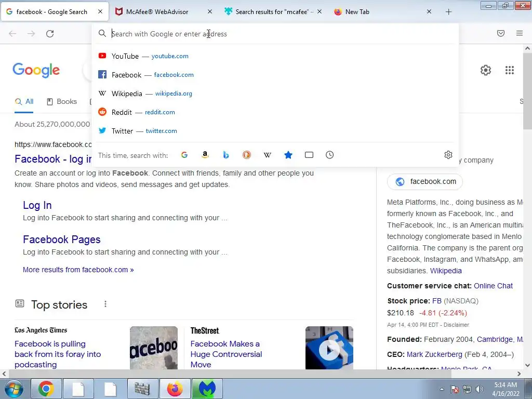Screen dimensions: 532x399
Task: Close the McAfee WebAdvisor tab
Action: (210, 11)
